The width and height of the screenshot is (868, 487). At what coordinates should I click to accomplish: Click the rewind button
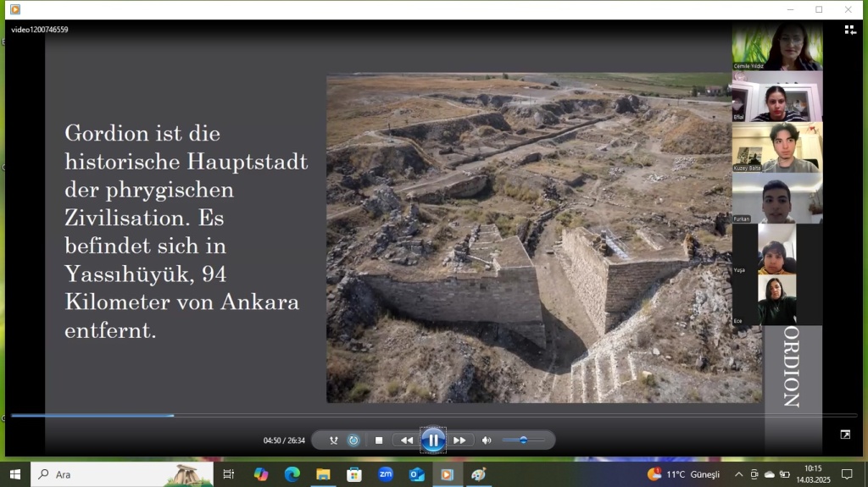[x=407, y=440]
